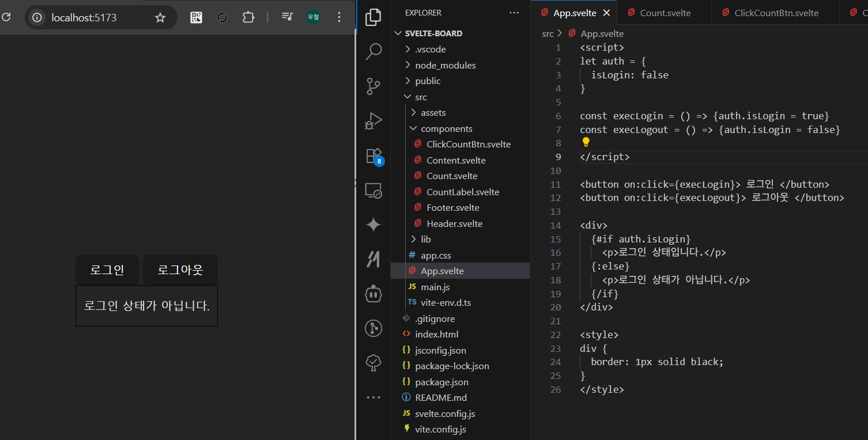Click the circular arrows extension icon in browser
Screen dimensions: 868x440
pos(222,17)
